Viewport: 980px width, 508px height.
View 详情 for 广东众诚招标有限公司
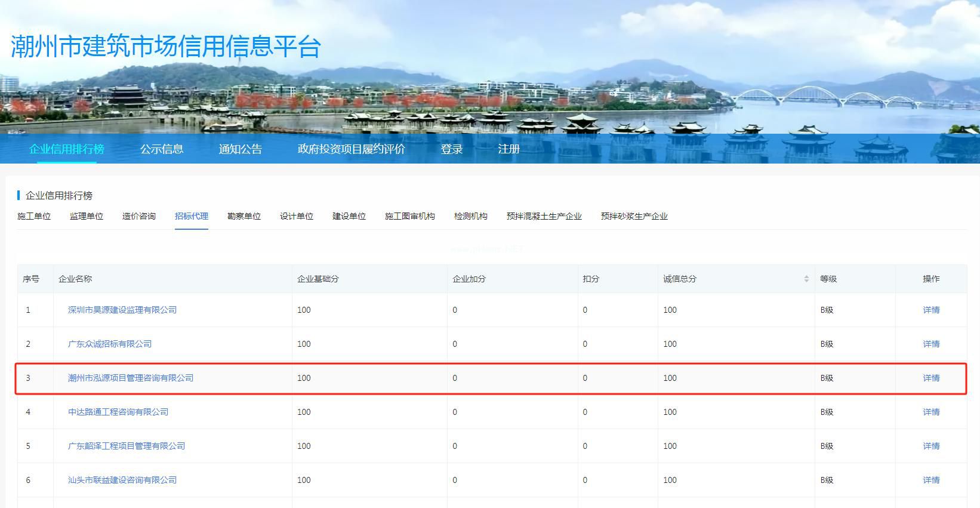click(931, 344)
